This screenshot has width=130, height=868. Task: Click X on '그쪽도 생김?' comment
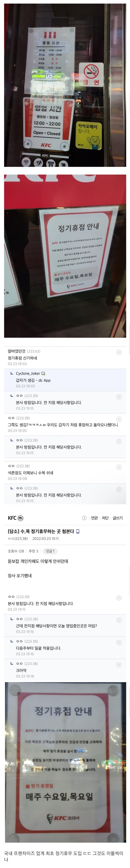[119, 419]
